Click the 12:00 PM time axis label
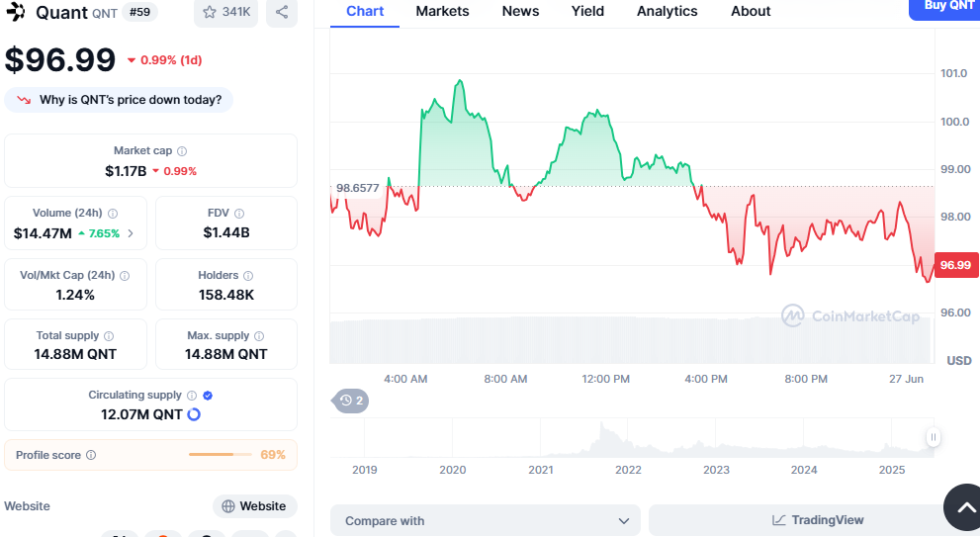 (x=605, y=379)
